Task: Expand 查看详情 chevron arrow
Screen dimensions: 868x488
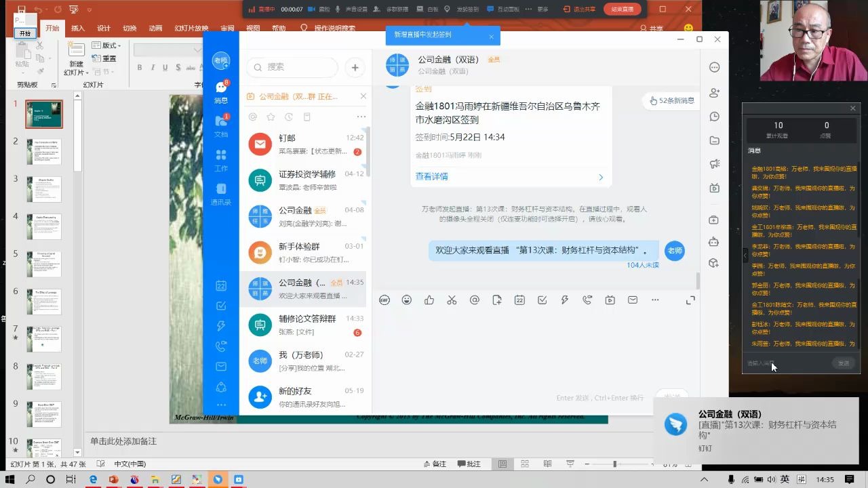Action: (601, 177)
